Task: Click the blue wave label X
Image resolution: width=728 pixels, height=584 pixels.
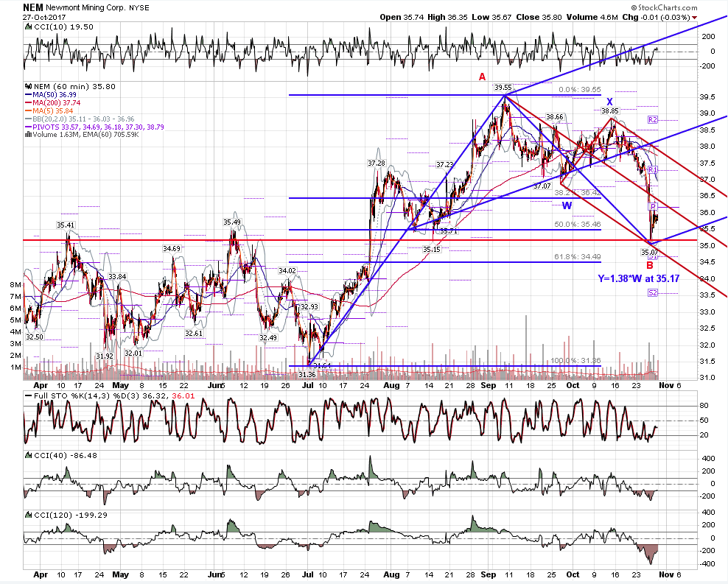Action: 609,102
